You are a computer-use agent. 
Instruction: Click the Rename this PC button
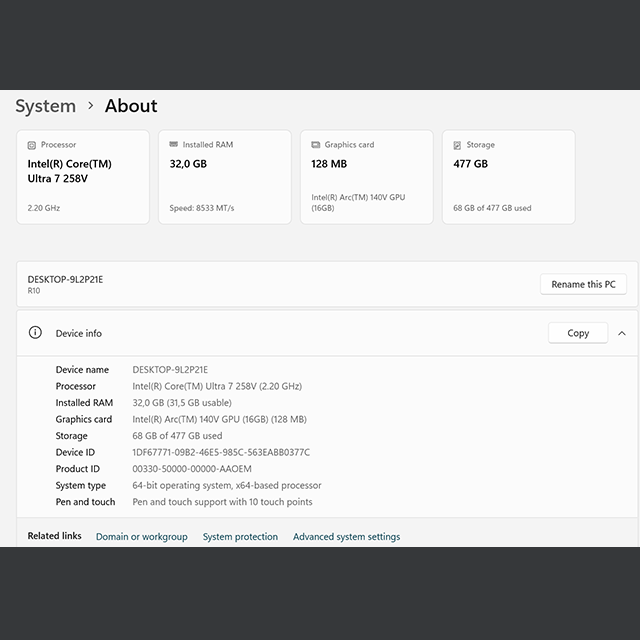tap(583, 284)
